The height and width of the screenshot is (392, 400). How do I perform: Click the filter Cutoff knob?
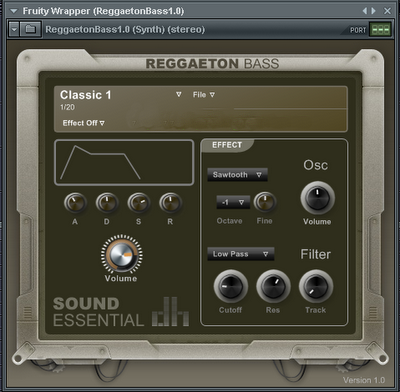coord(231,287)
